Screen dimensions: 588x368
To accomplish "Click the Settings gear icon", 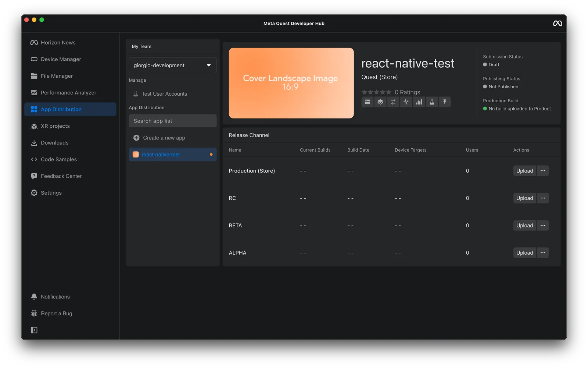I will [34, 193].
